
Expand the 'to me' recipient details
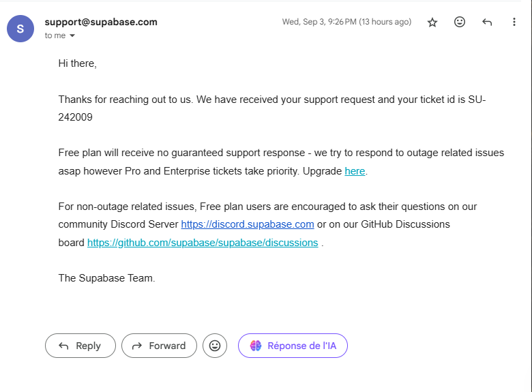coord(72,35)
